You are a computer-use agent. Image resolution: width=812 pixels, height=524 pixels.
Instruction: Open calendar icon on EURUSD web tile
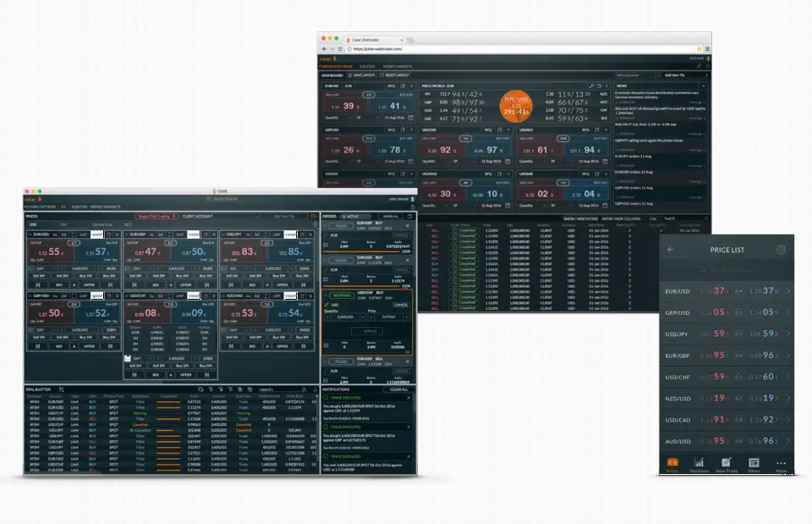(411, 118)
